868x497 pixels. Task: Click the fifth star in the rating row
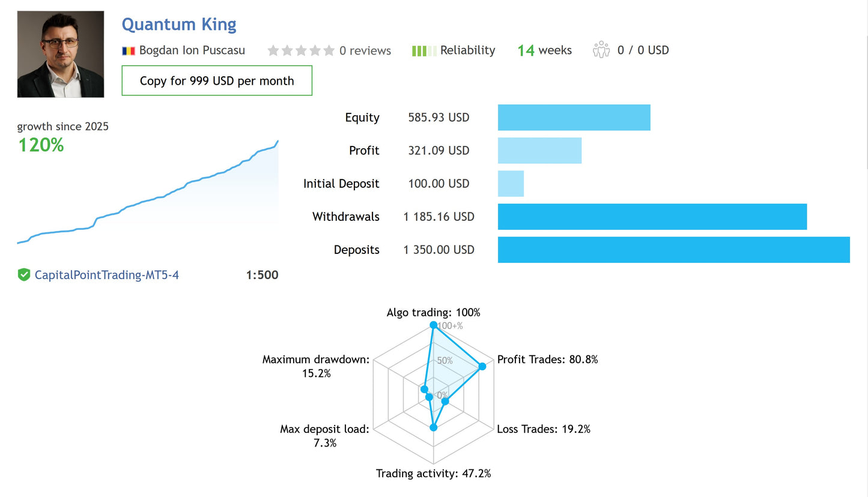[328, 50]
